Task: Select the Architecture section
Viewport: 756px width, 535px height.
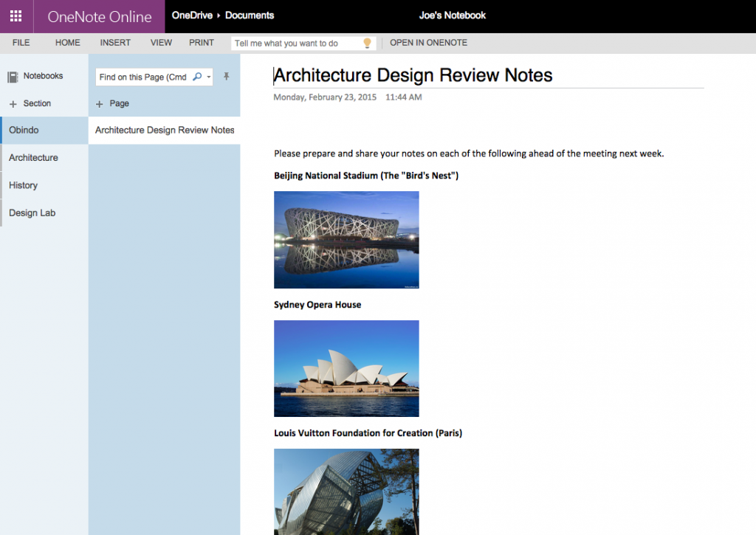Action: click(33, 158)
